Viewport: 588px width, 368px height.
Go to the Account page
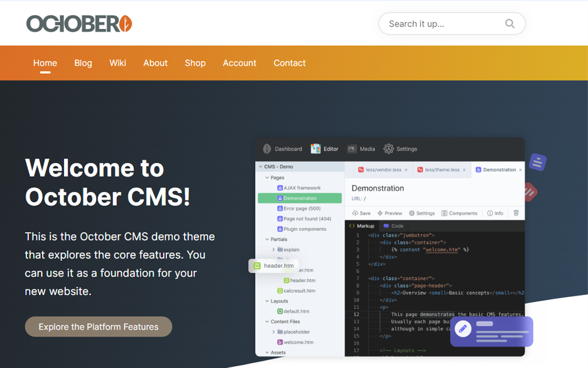click(239, 63)
